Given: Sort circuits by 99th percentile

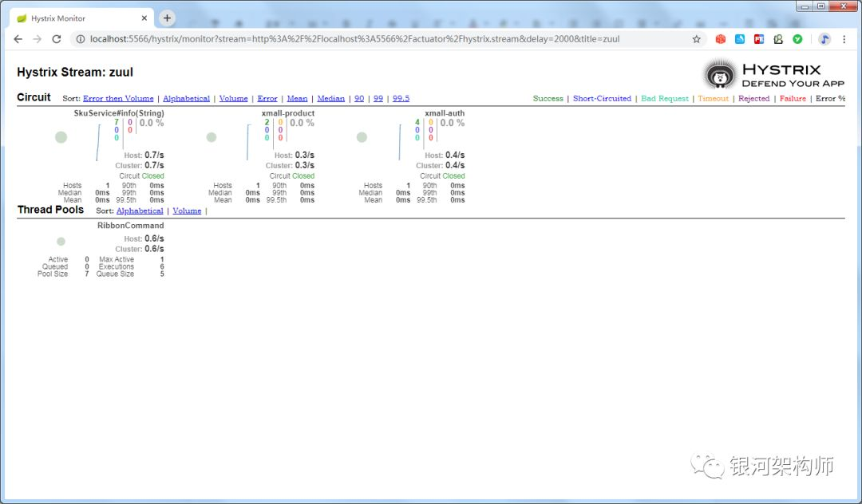Looking at the screenshot, I should [x=378, y=98].
